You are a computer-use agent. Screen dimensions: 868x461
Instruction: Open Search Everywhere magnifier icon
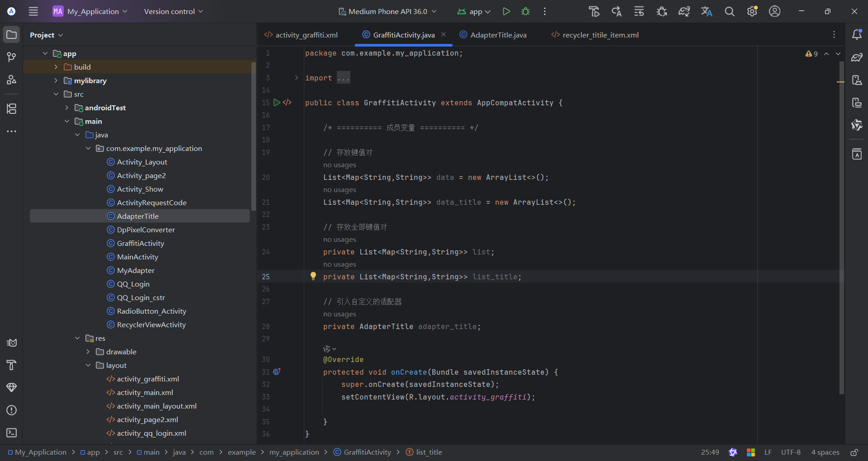pyautogui.click(x=729, y=11)
